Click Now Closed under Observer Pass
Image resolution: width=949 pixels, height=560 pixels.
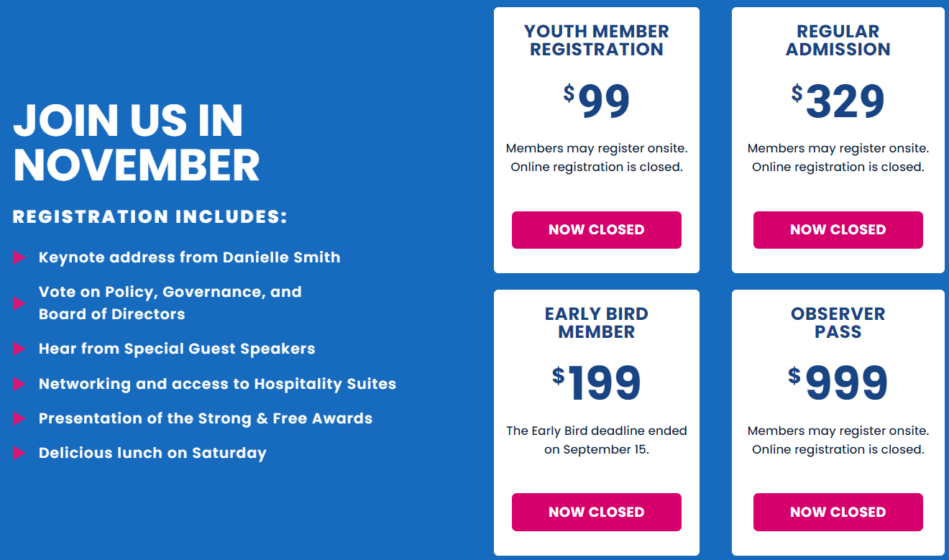(x=838, y=513)
